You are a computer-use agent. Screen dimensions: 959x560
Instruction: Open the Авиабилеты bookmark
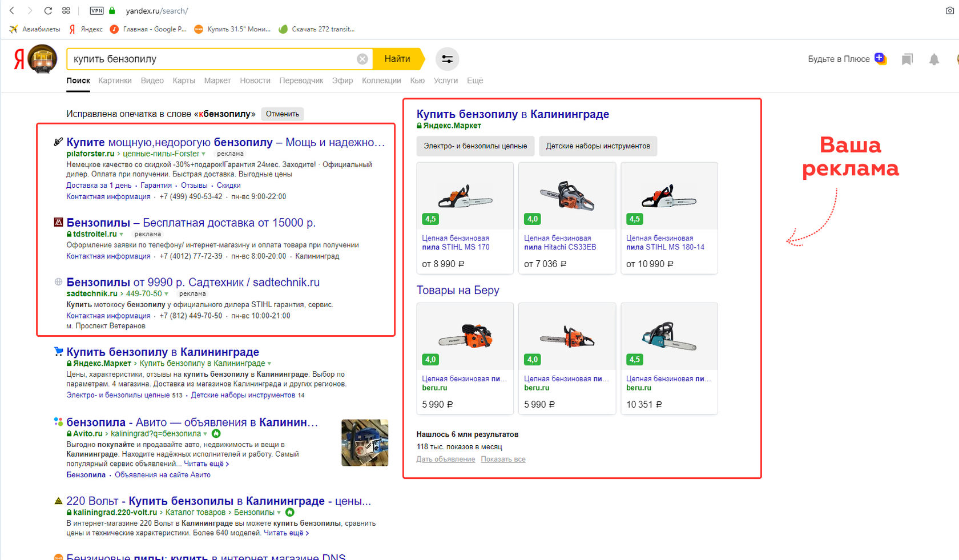(35, 29)
